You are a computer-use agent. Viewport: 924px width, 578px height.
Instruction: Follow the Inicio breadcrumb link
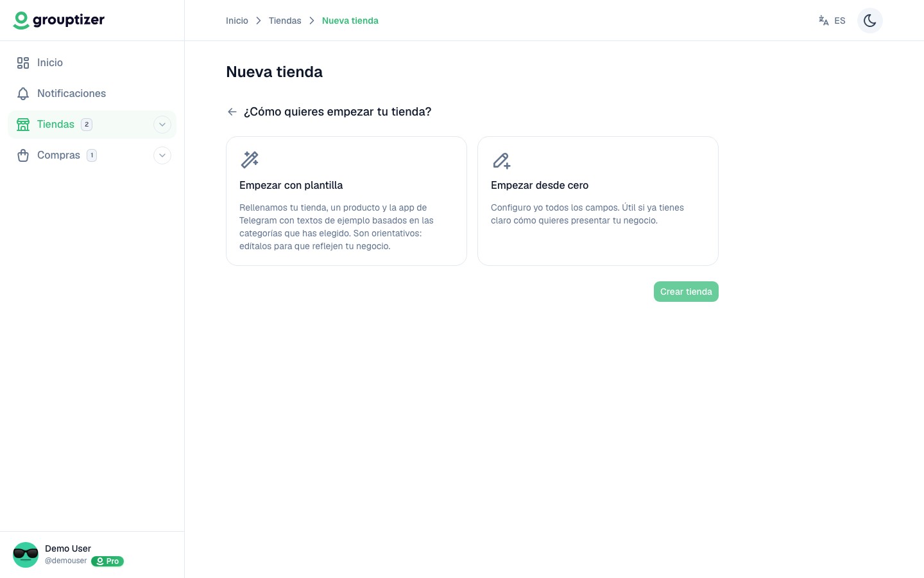pos(237,21)
